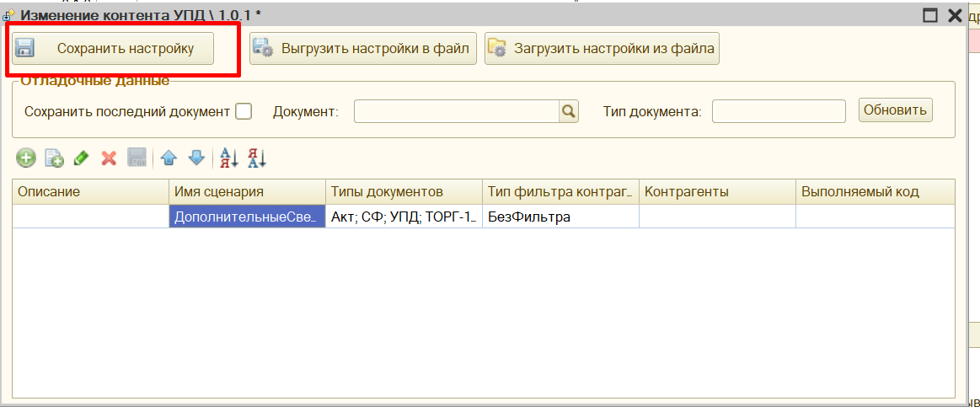
Task: Select the 'БезФильтра' cell in table
Action: [x=560, y=217]
